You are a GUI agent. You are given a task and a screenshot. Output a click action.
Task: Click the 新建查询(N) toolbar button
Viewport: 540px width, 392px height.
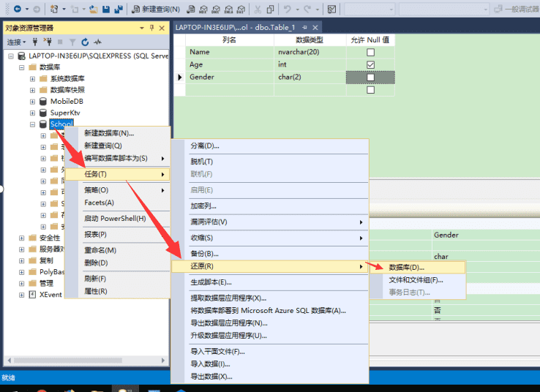156,9
